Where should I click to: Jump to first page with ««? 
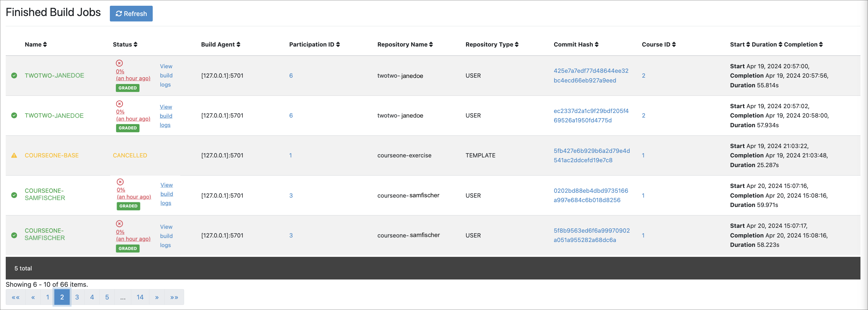(15, 297)
